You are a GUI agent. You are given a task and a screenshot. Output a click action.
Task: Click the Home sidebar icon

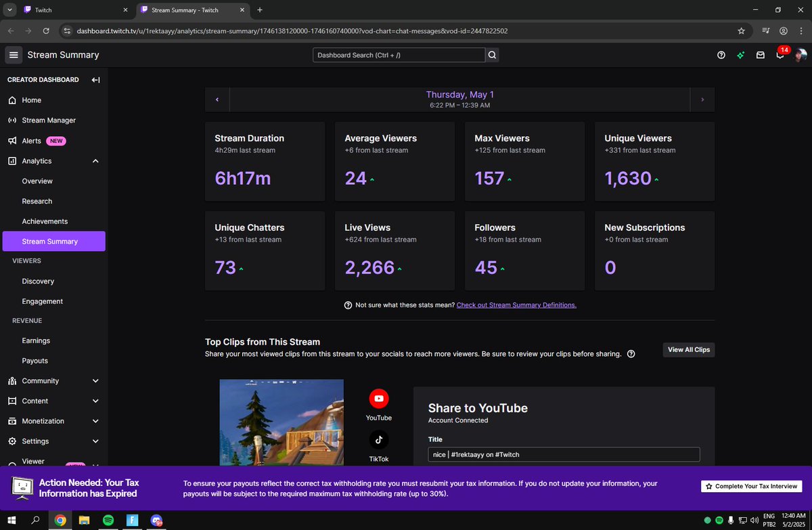click(x=12, y=100)
